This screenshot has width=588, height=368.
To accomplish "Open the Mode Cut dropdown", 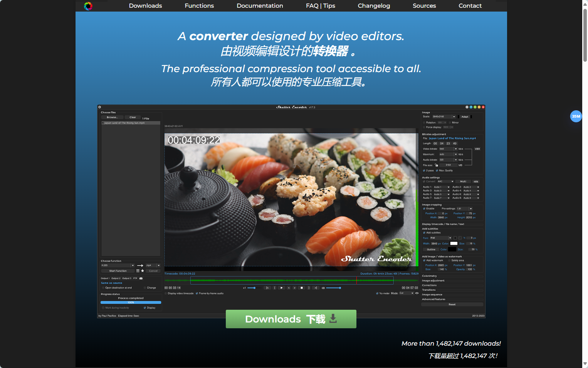I will click(407, 293).
